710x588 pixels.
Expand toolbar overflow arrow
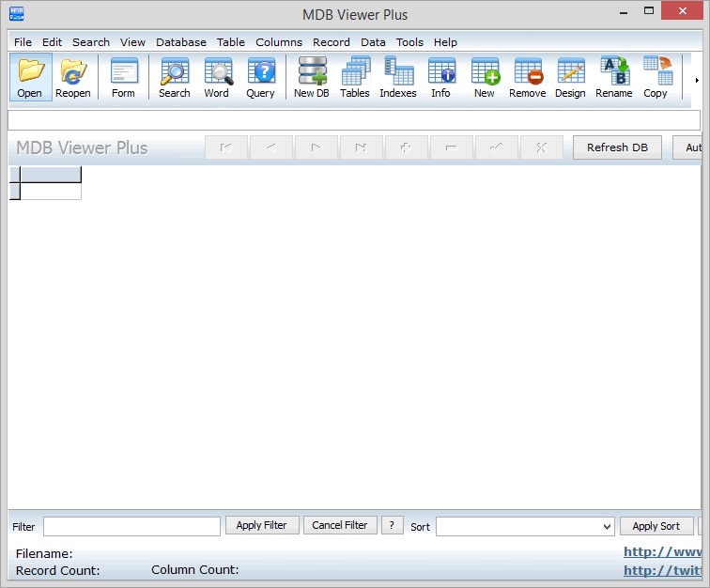696,80
